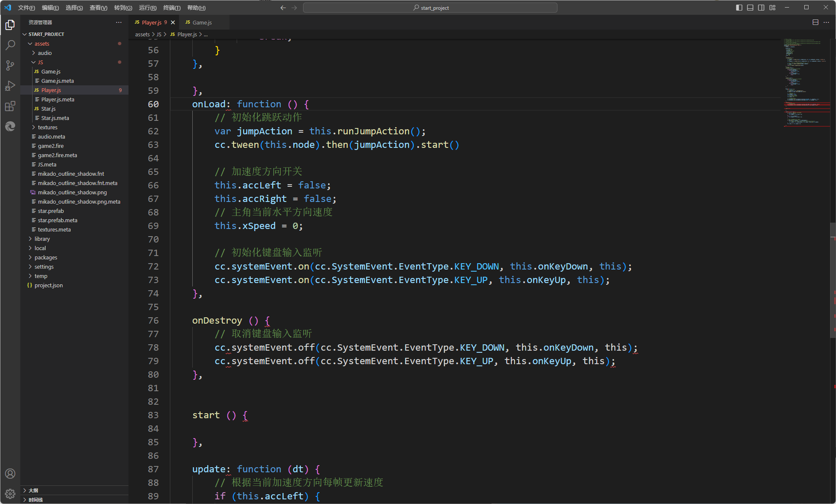Open Run and Debug view
836x504 pixels.
tap(10, 86)
